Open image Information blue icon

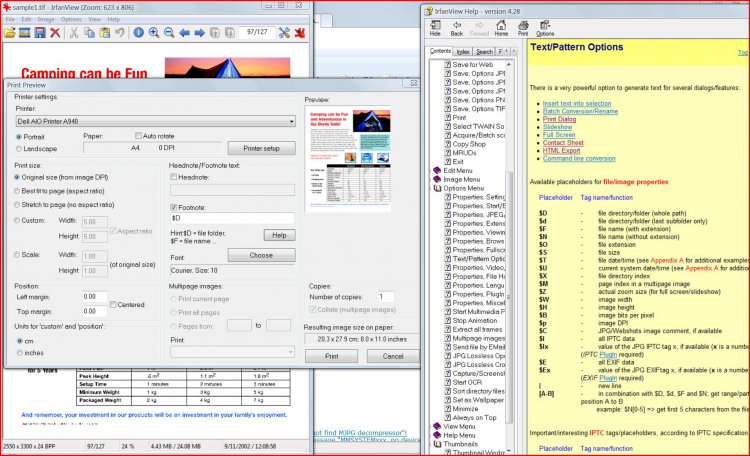point(138,33)
